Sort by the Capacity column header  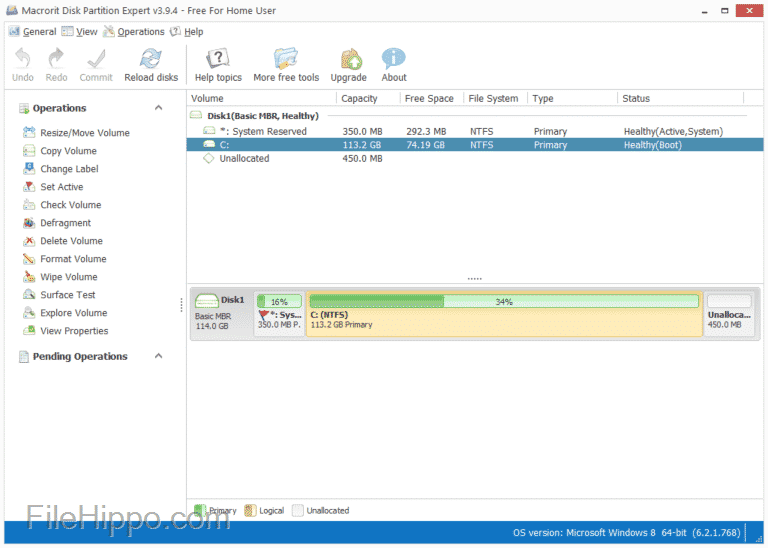click(x=359, y=99)
